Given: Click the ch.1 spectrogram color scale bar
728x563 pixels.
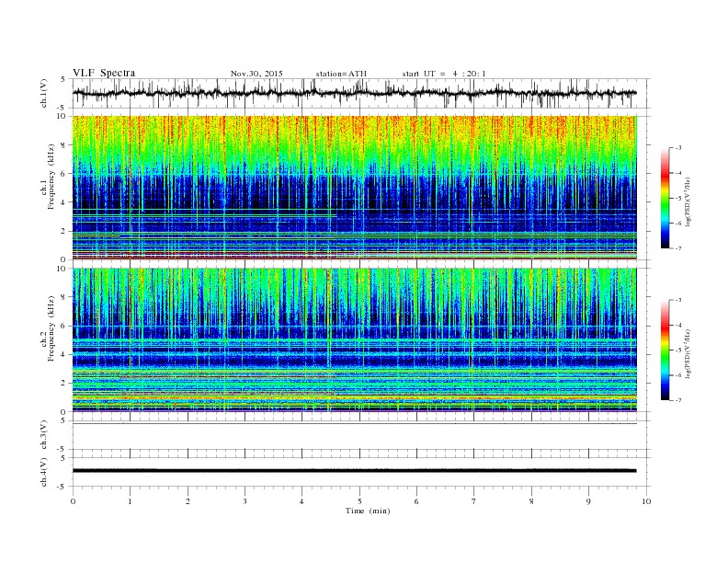Looking at the screenshot, I should click(x=665, y=199).
